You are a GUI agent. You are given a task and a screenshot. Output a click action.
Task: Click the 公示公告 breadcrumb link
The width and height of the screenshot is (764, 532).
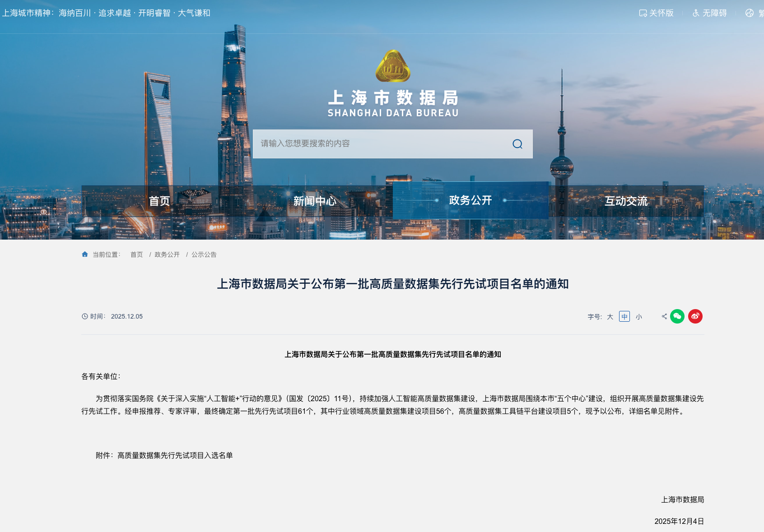203,254
